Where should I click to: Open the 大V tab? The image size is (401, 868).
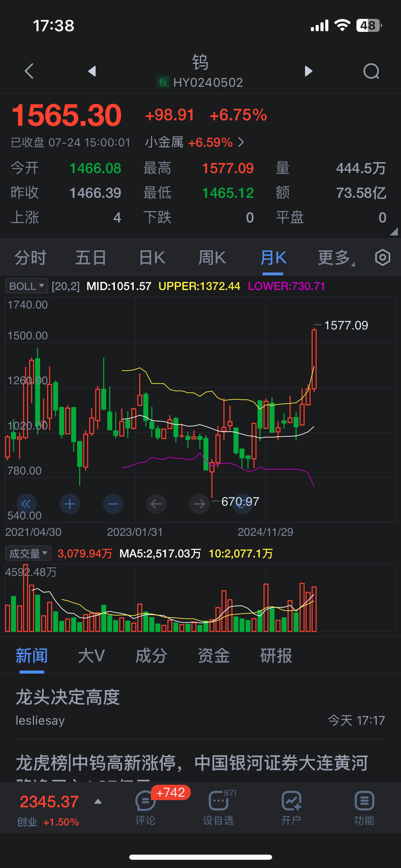click(x=91, y=656)
